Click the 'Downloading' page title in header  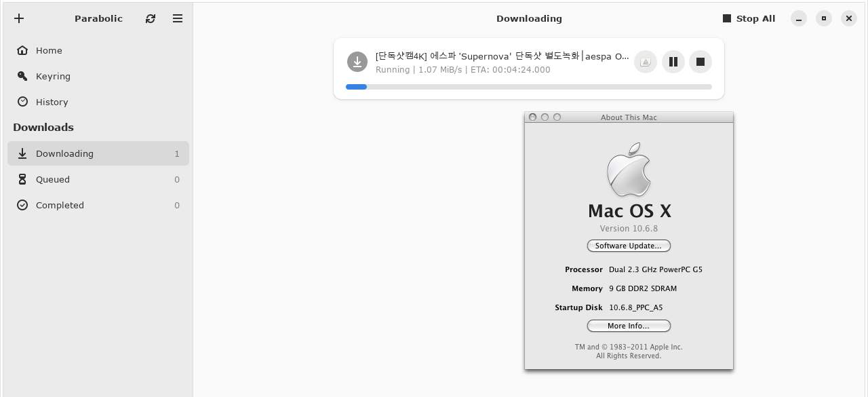pos(529,18)
